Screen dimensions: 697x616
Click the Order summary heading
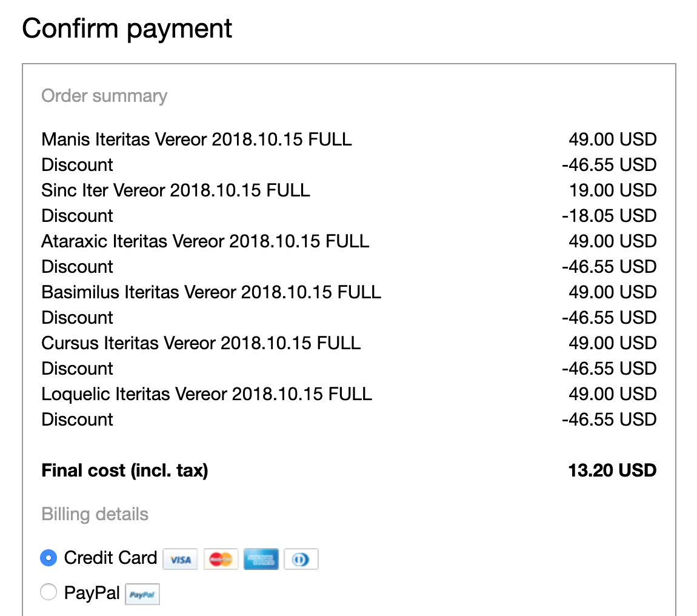[x=104, y=96]
